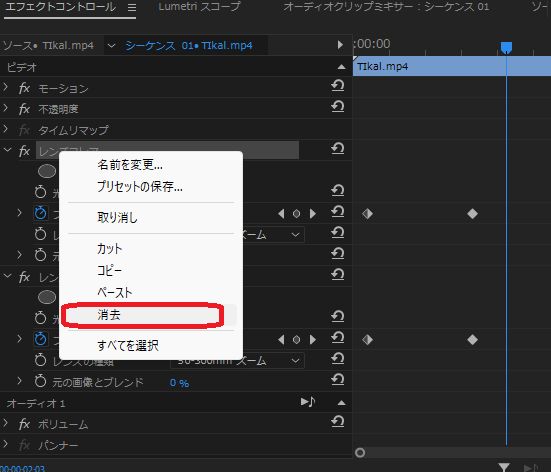Expand the タイムリマップ effect
The height and width of the screenshot is (472, 551).
(x=5, y=129)
